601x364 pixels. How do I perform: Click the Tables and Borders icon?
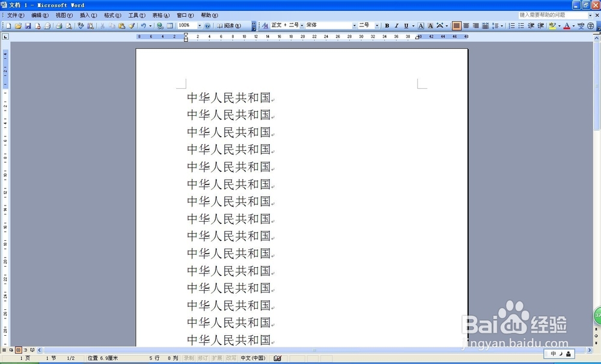tap(170, 26)
